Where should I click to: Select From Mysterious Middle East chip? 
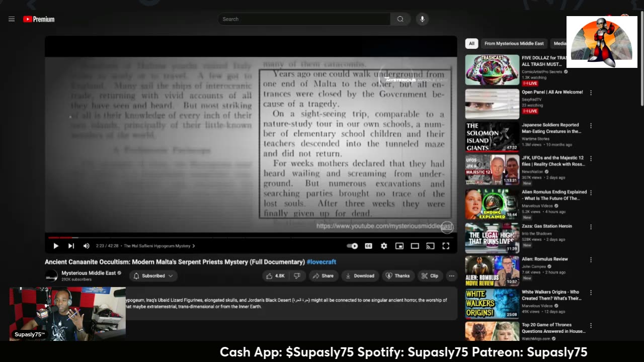click(x=514, y=44)
